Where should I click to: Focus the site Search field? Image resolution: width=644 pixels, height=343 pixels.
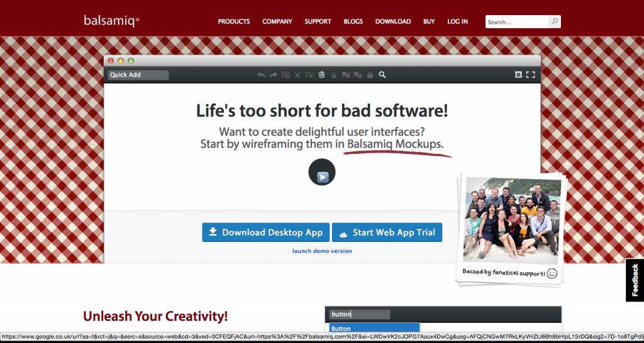[x=517, y=22]
